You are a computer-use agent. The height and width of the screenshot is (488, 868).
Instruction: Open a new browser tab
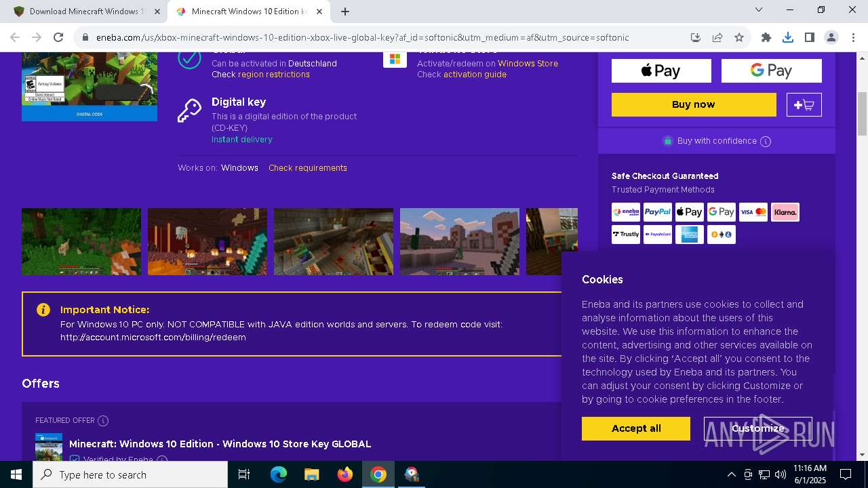(345, 12)
